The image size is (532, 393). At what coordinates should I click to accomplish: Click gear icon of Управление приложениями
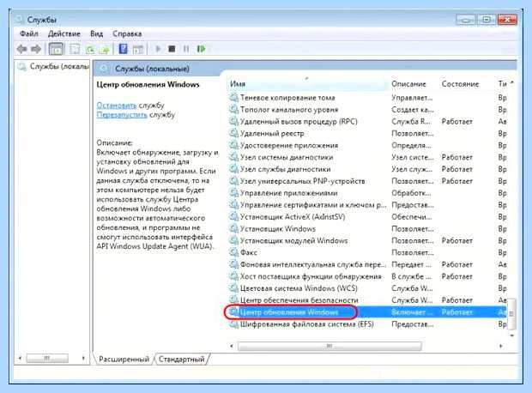point(233,193)
